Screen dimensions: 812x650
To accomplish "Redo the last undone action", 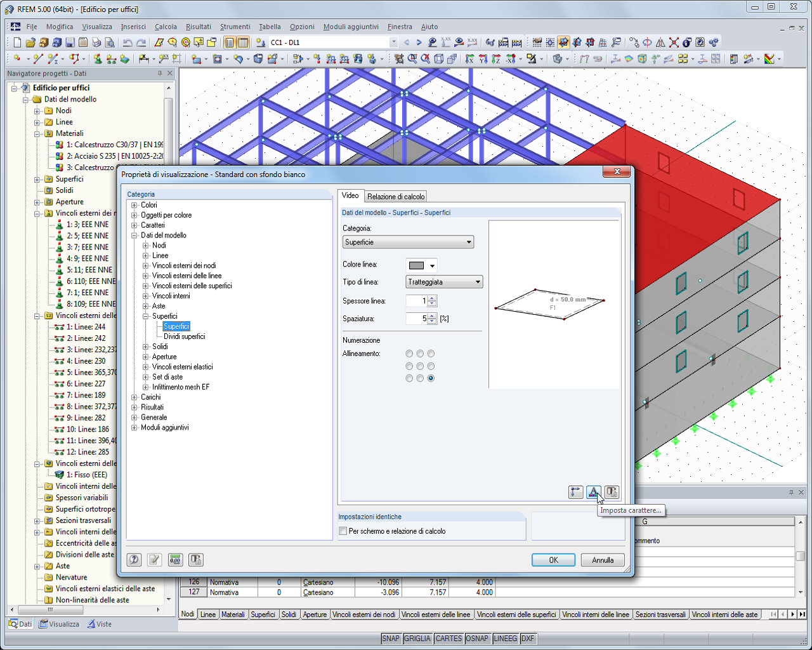I will [x=141, y=43].
